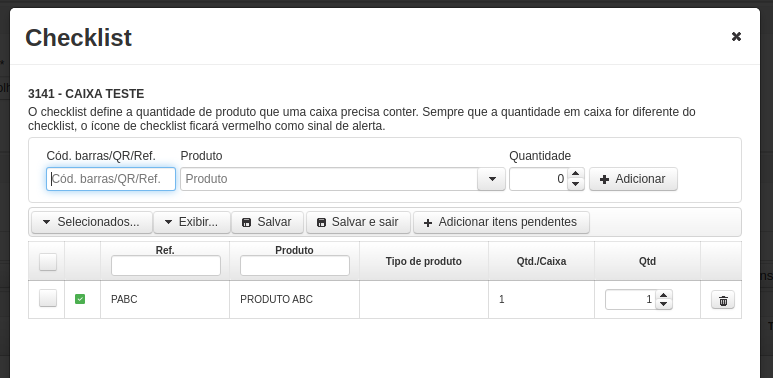Click Adicionar itens pendentes

pos(501,222)
